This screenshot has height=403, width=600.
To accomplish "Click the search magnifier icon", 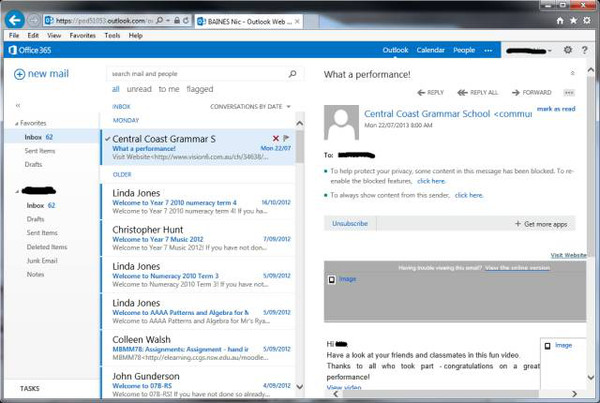I will (x=292, y=73).
